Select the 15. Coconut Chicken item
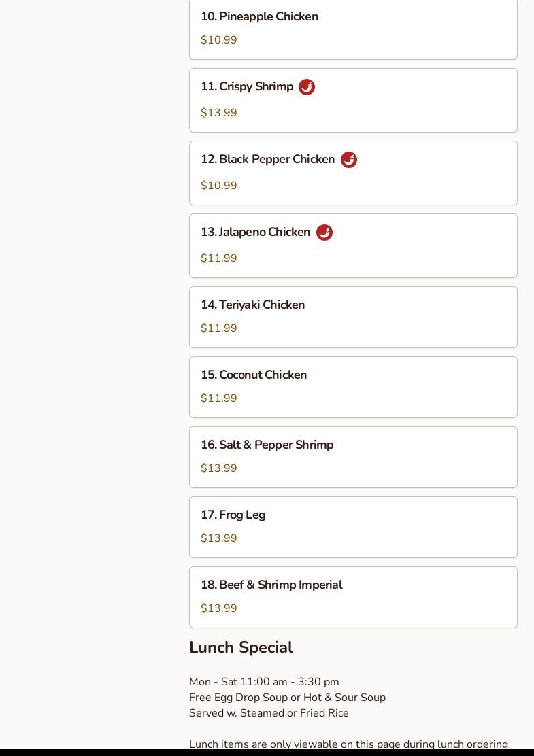Screen dimensions: 534x756 click(254, 375)
